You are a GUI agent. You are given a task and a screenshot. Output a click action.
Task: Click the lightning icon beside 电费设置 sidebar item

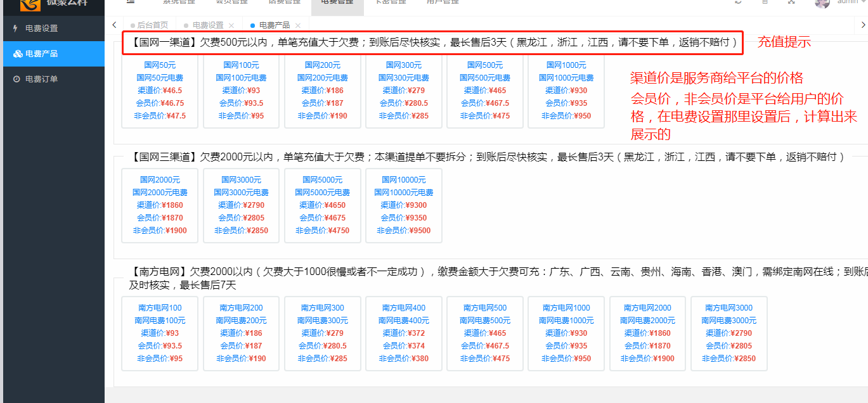[16, 29]
